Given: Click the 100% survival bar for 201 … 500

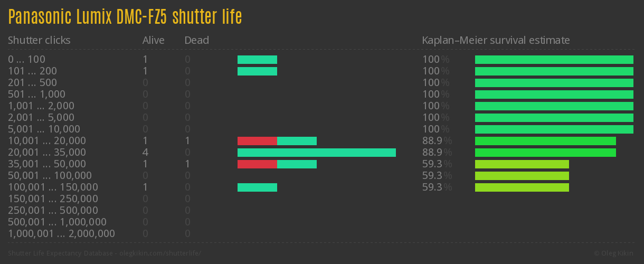Looking at the screenshot, I should pyautogui.click(x=554, y=83).
